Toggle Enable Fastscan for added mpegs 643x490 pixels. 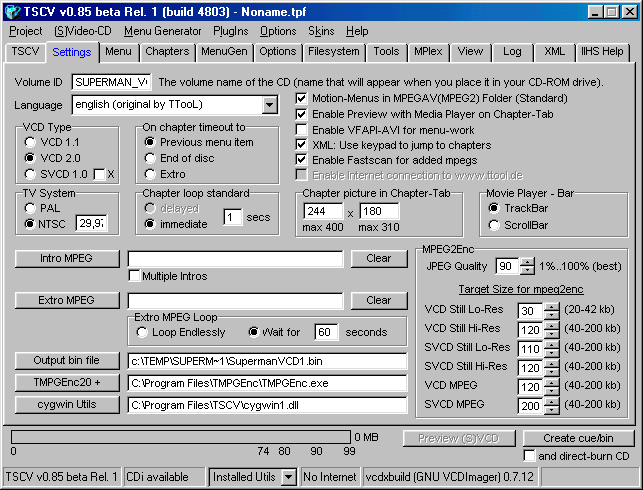[x=303, y=159]
